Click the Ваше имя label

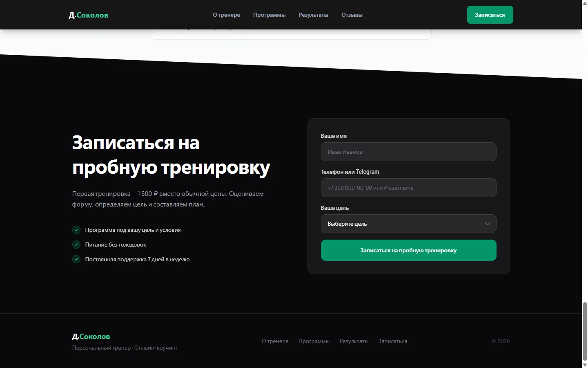coord(334,136)
